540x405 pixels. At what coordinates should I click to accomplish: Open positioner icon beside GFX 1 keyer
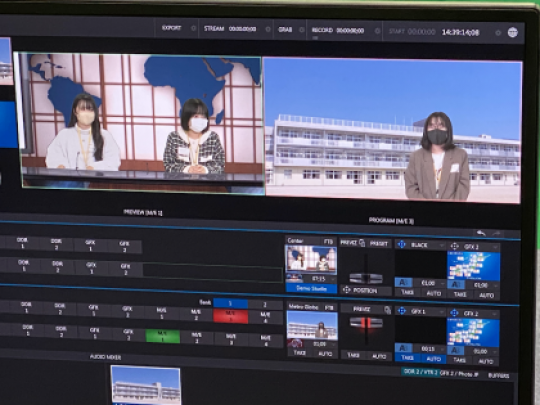pos(402,311)
